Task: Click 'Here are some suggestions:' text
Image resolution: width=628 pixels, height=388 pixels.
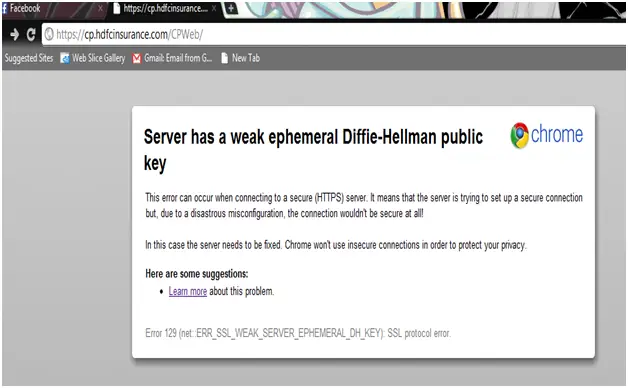Action: (197, 273)
